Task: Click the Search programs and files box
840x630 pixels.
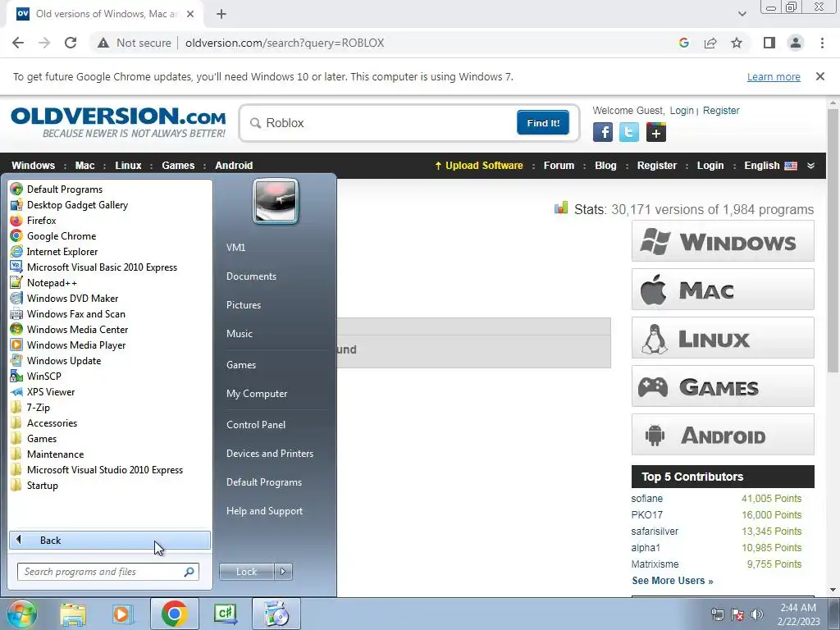Action: coord(107,572)
